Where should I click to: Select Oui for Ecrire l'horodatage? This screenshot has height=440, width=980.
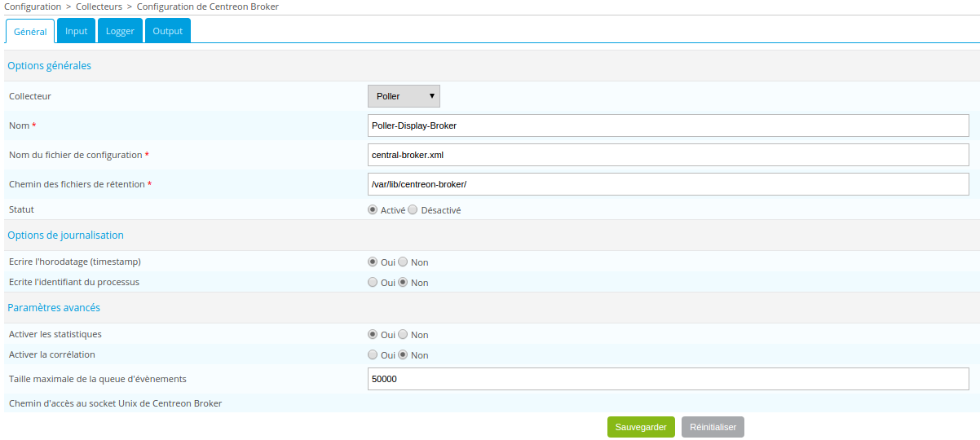coord(373,262)
